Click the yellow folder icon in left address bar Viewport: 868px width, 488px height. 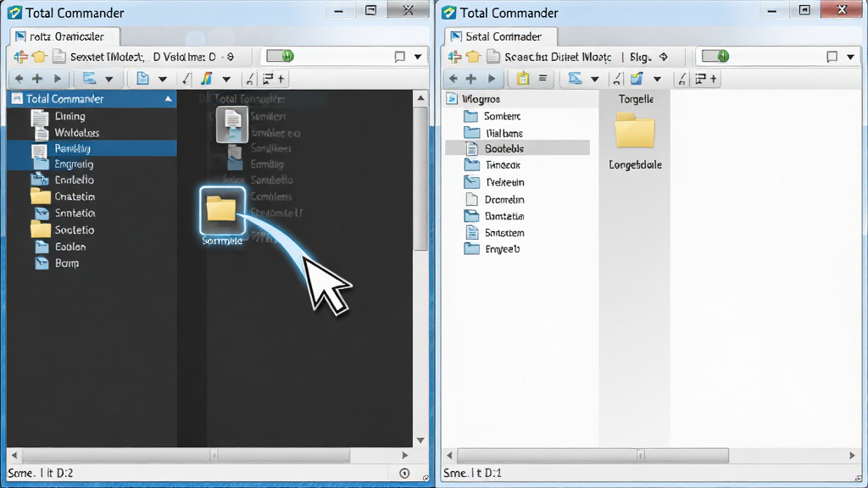point(39,57)
